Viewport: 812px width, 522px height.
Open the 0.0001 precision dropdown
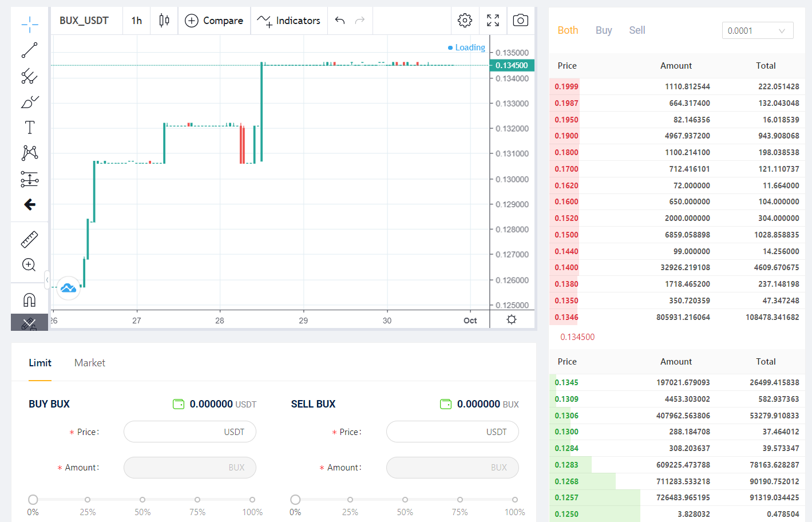click(x=758, y=30)
